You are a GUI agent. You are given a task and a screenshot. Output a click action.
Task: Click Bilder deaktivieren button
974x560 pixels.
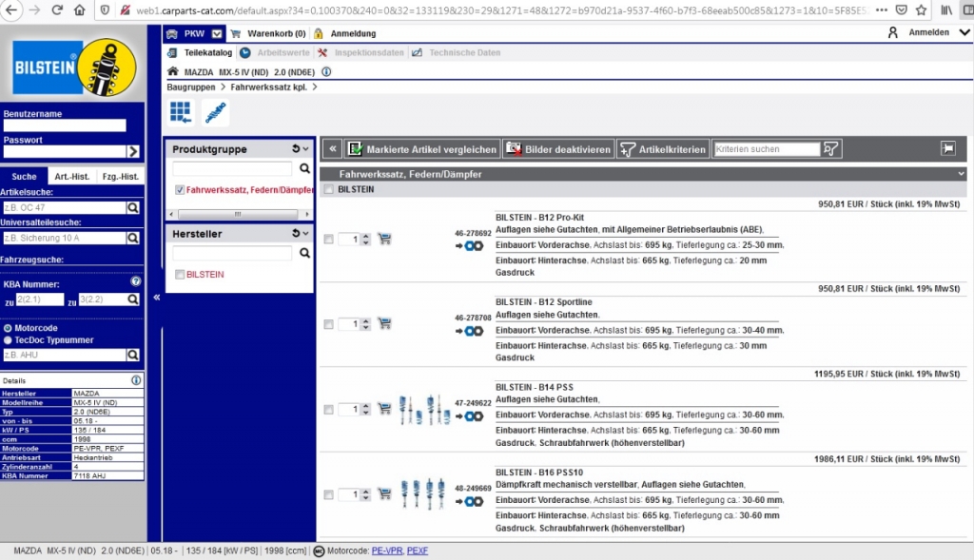coord(558,149)
